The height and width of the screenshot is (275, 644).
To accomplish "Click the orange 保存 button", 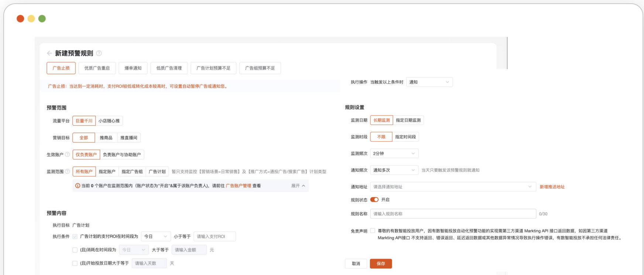I will [381, 264].
